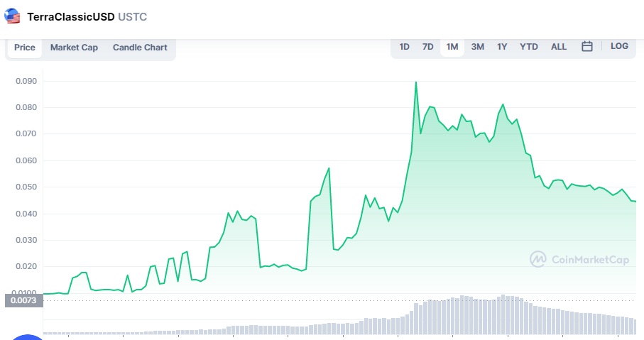Click the USTC ticker symbol
The height and width of the screenshot is (340, 644).
pyautogui.click(x=132, y=17)
